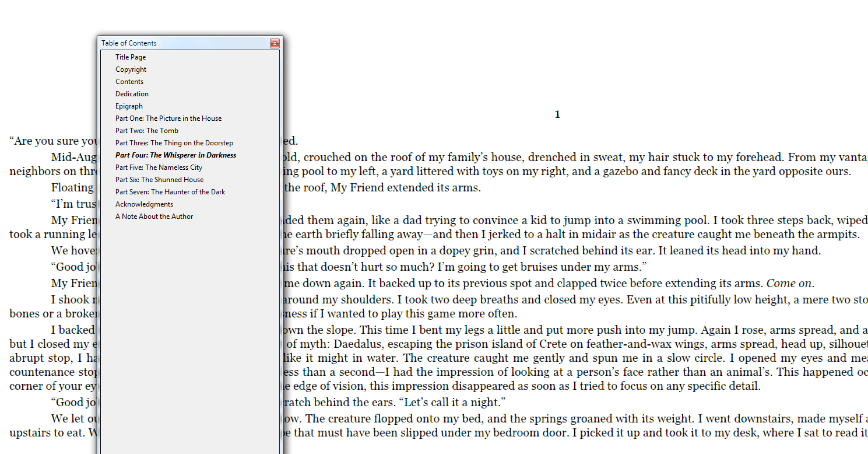Jump to Part Five: The Nameless City
868x454 pixels.
coord(159,167)
